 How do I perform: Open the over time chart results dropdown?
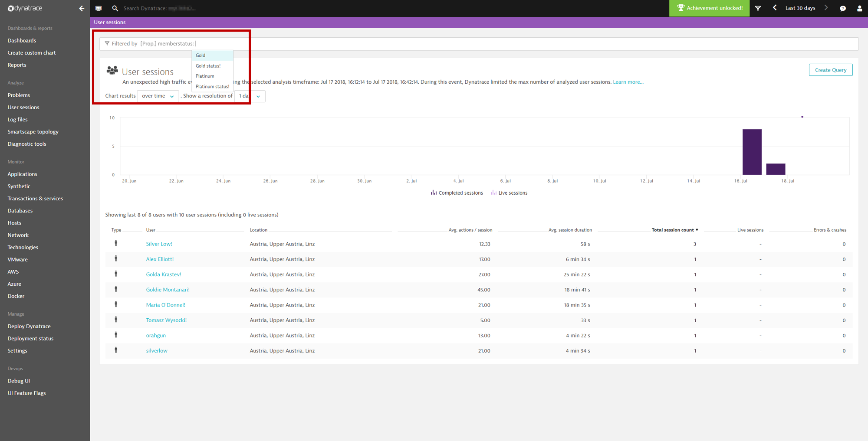tap(158, 96)
